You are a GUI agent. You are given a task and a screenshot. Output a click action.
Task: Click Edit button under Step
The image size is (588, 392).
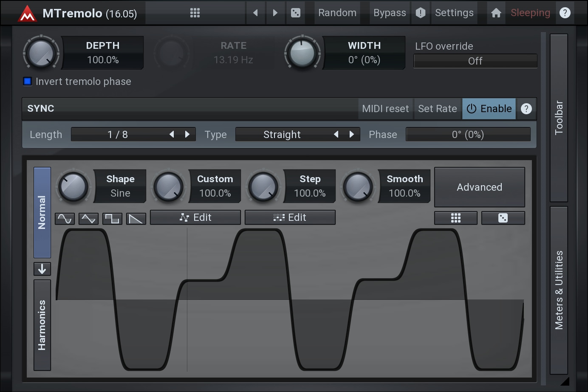tap(290, 217)
